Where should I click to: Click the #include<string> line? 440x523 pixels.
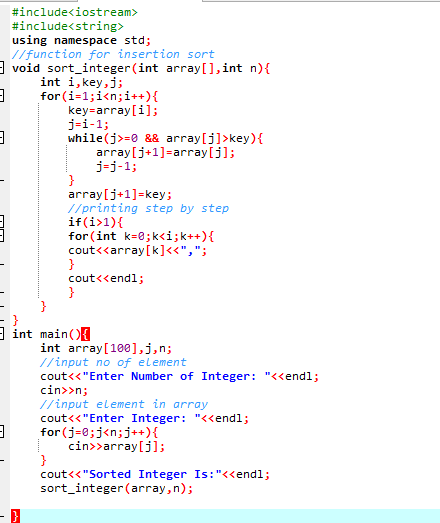click(x=68, y=26)
